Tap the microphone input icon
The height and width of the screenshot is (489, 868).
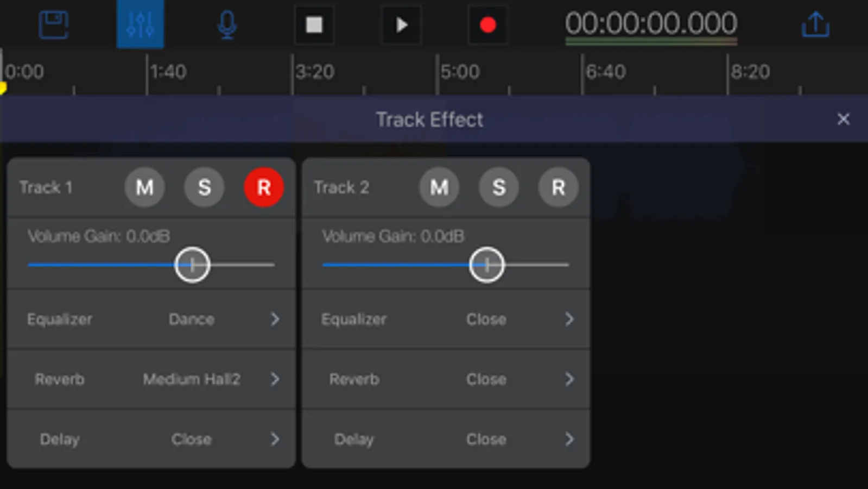pos(227,25)
